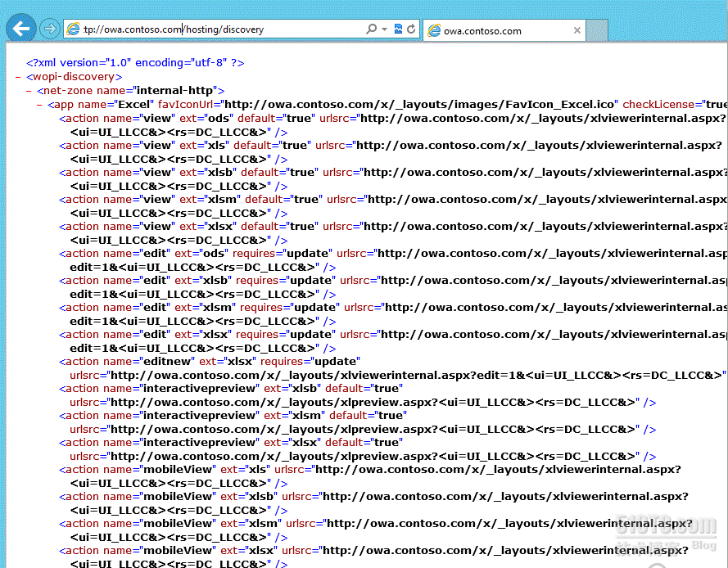Image resolution: width=728 pixels, height=568 pixels.
Task: Click the compatibility view icon
Action: coord(398,29)
